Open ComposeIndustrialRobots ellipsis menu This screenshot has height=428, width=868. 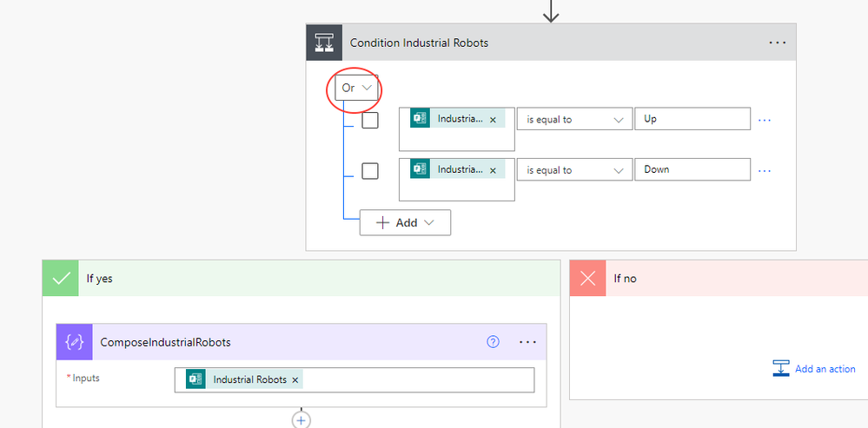[x=527, y=342]
